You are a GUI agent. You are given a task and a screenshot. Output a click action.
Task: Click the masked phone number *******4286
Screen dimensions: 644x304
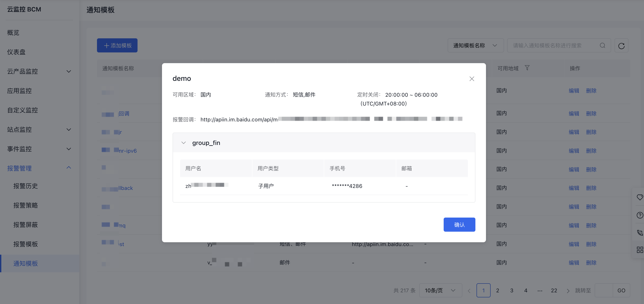coord(347,186)
